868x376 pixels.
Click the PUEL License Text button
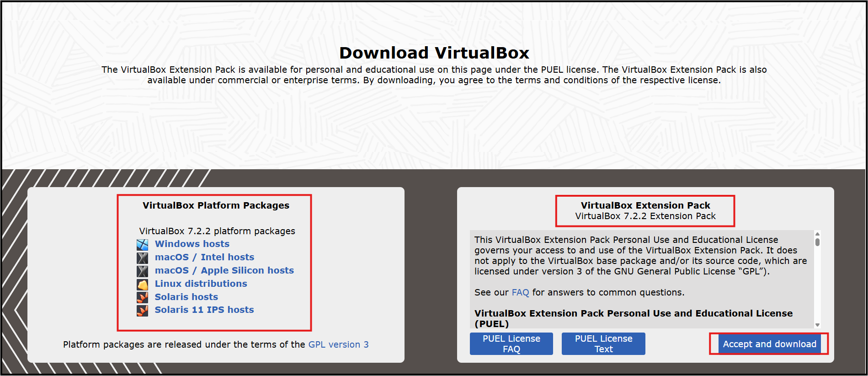603,344
